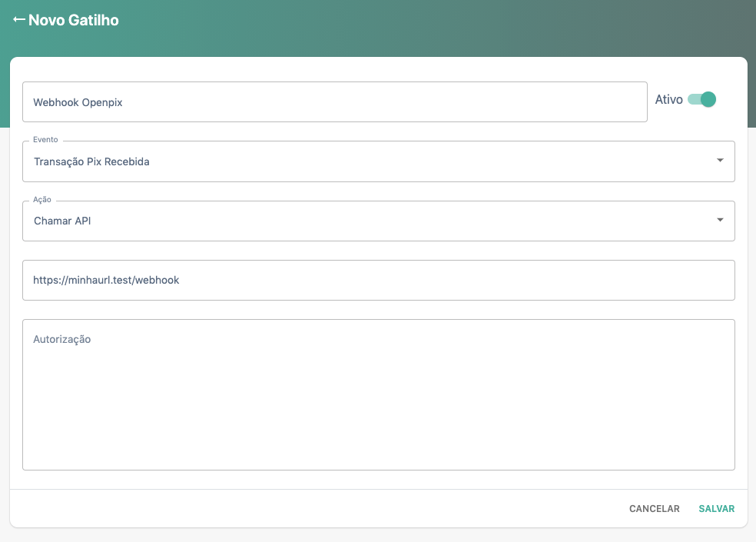Click the small Ação field label
756x542 pixels.
click(42, 200)
